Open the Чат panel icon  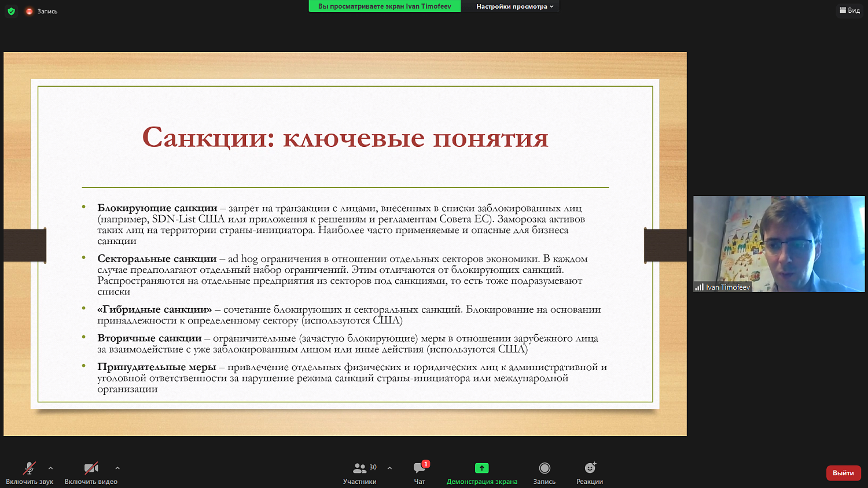pyautogui.click(x=419, y=469)
